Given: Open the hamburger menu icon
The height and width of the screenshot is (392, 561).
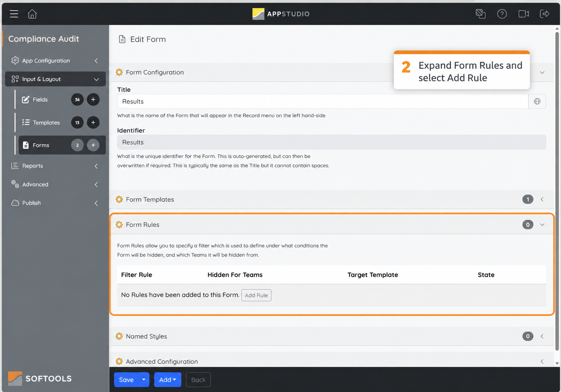Looking at the screenshot, I should pos(14,14).
